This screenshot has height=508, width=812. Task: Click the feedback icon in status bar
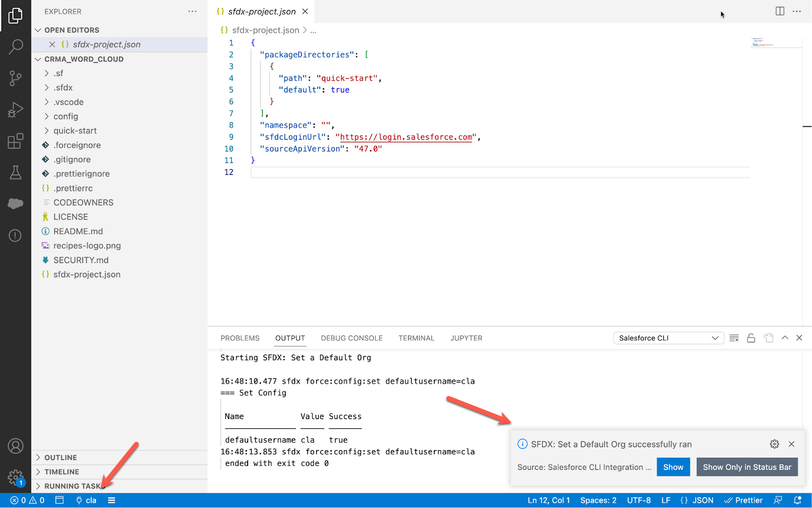[777, 500]
